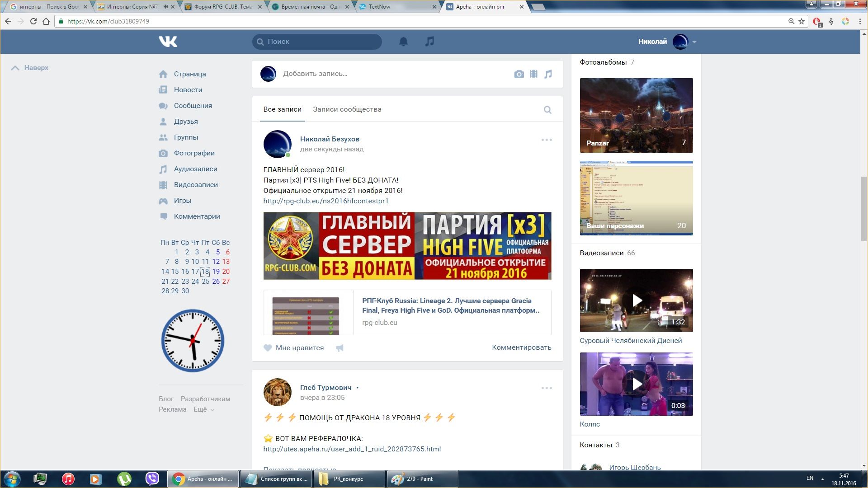Open the music player note icon in header
868x488 pixels.
click(429, 42)
